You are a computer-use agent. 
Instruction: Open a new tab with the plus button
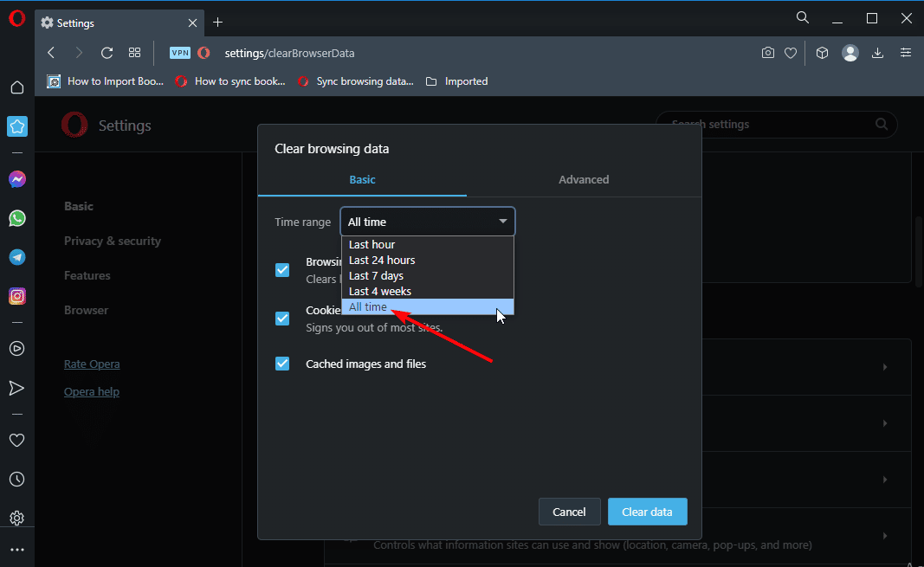(217, 23)
